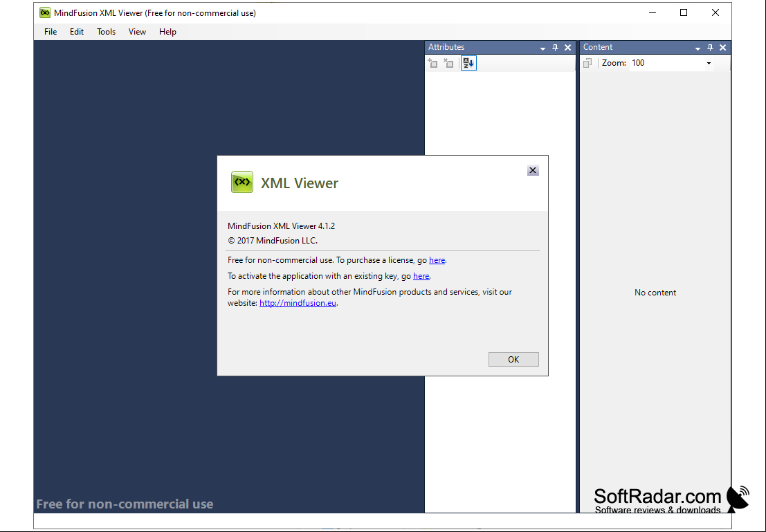Click the add attribute icon in Attributes toolbar
Image resolution: width=766 pixels, height=532 pixels.
tap(433, 63)
